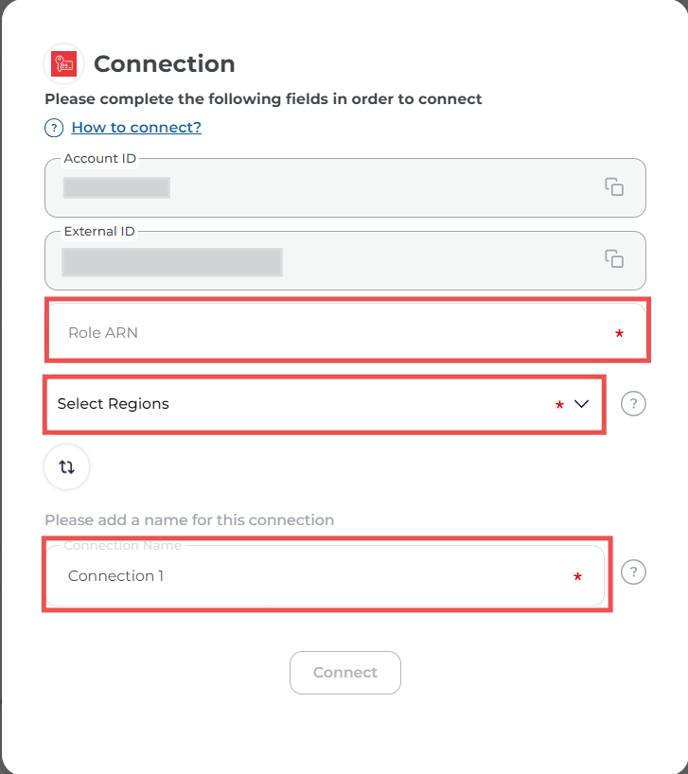Image resolution: width=688 pixels, height=774 pixels.
Task: Click the red connector logo icon
Action: [x=64, y=64]
